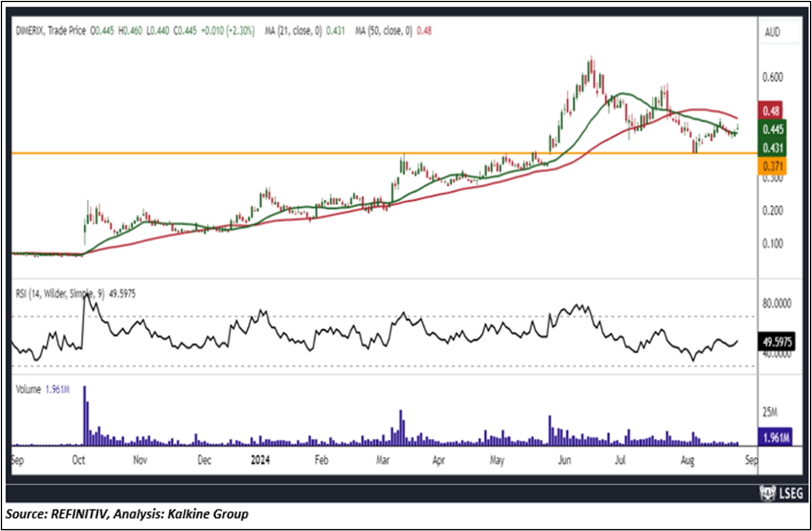This screenshot has width=812, height=531.
Task: Click the green 0.445 price tag
Action: click(x=771, y=130)
